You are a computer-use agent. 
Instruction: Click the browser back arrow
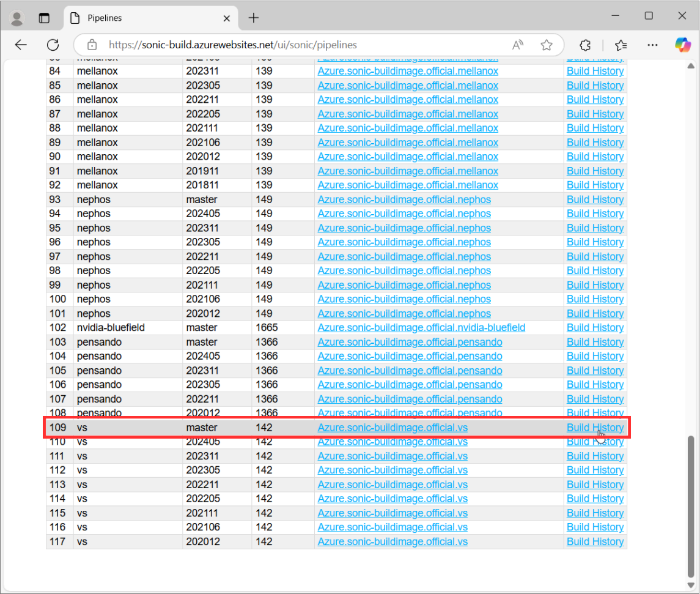[21, 45]
